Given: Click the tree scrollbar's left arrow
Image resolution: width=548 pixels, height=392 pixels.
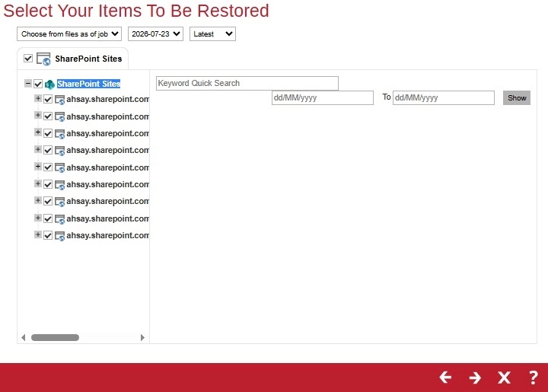Looking at the screenshot, I should click(24, 337).
